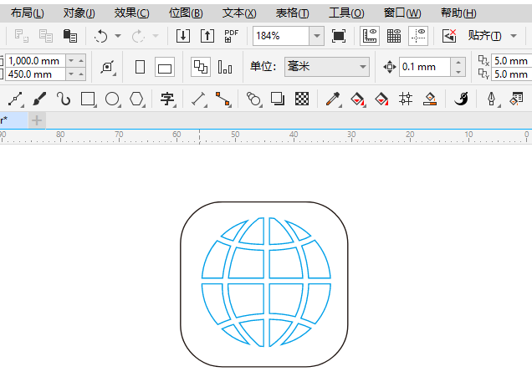This screenshot has width=532, height=392.
Task: Open full-screen preview icon
Action: (x=339, y=36)
